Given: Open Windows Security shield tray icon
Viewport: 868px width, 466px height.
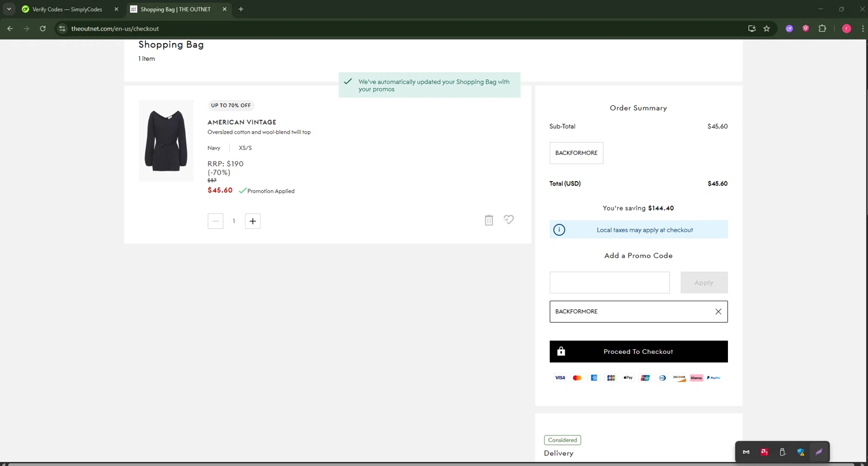Looking at the screenshot, I should (x=801, y=452).
